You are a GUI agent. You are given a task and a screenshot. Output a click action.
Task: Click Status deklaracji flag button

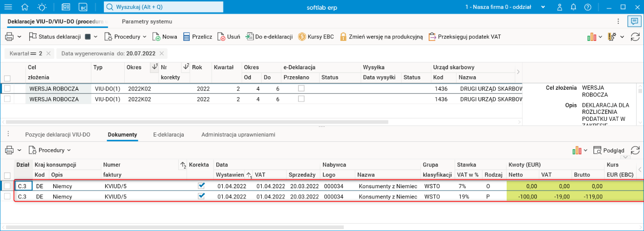coord(55,37)
